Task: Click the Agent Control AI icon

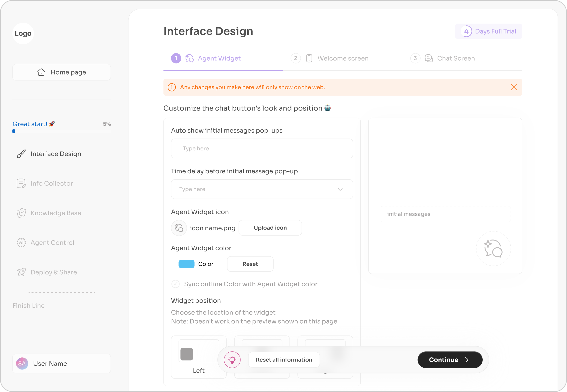Action: point(21,243)
